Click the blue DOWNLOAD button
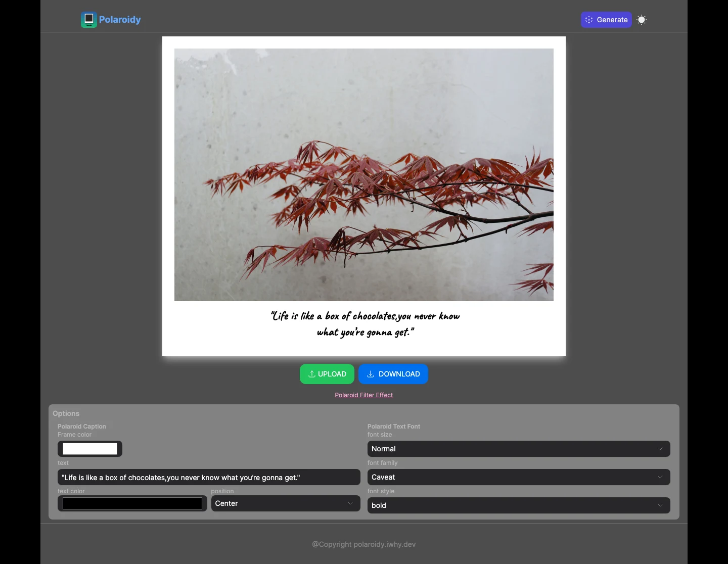Screen dimensions: 728x564 393,374
